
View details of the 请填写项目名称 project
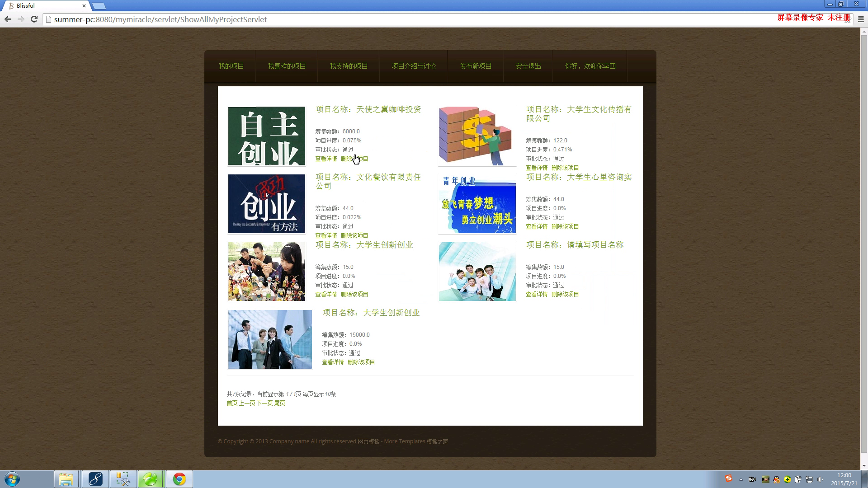(x=537, y=294)
